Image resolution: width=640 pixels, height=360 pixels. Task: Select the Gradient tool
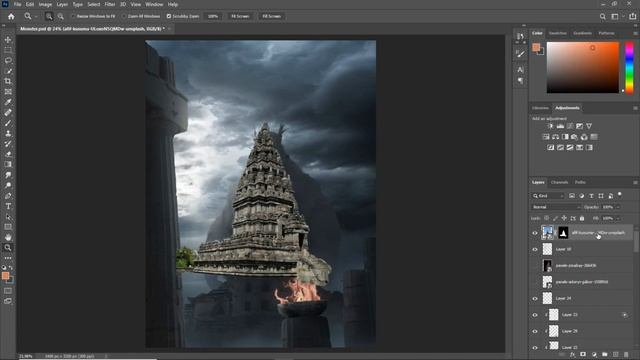[8, 164]
